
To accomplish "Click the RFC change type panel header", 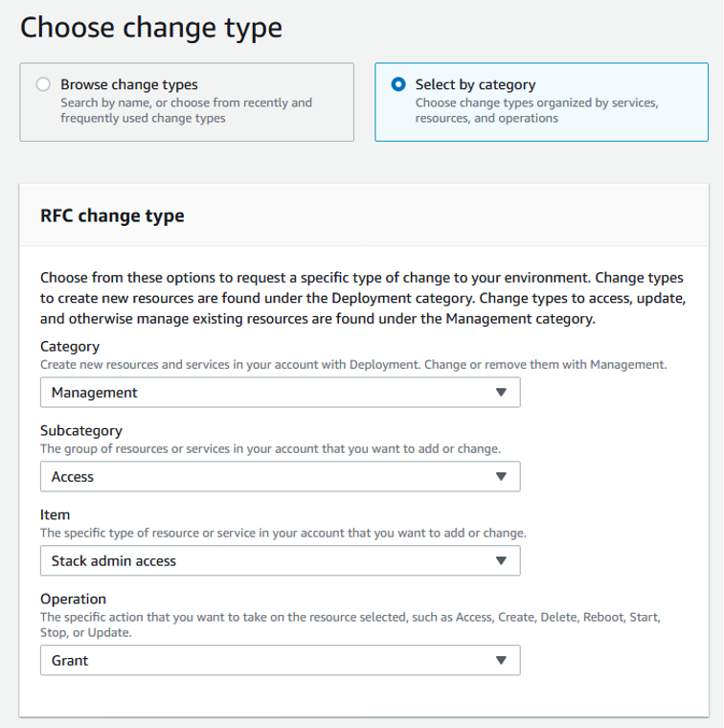I will (x=112, y=216).
